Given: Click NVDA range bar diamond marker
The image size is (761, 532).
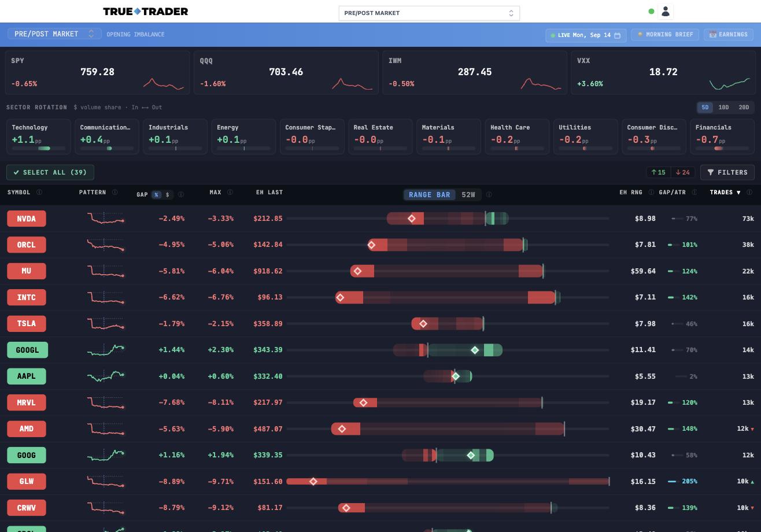Looking at the screenshot, I should pyautogui.click(x=412, y=219).
